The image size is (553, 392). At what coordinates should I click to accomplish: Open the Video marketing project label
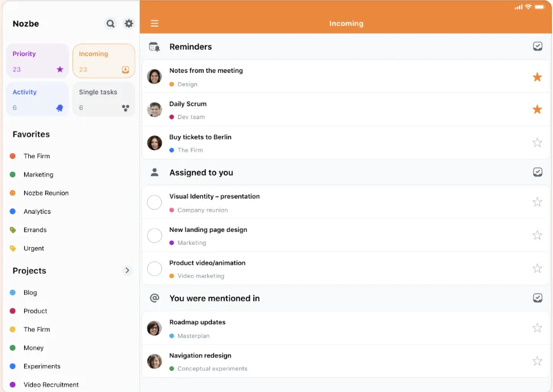click(x=201, y=276)
